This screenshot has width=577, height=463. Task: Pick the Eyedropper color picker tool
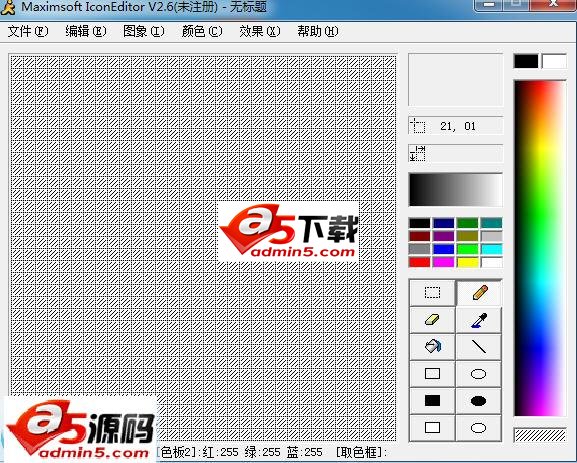478,319
